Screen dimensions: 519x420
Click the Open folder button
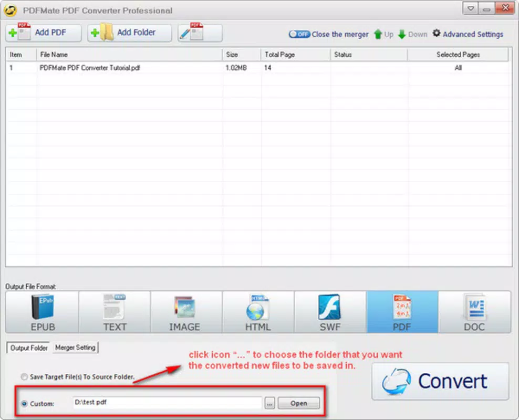point(298,403)
